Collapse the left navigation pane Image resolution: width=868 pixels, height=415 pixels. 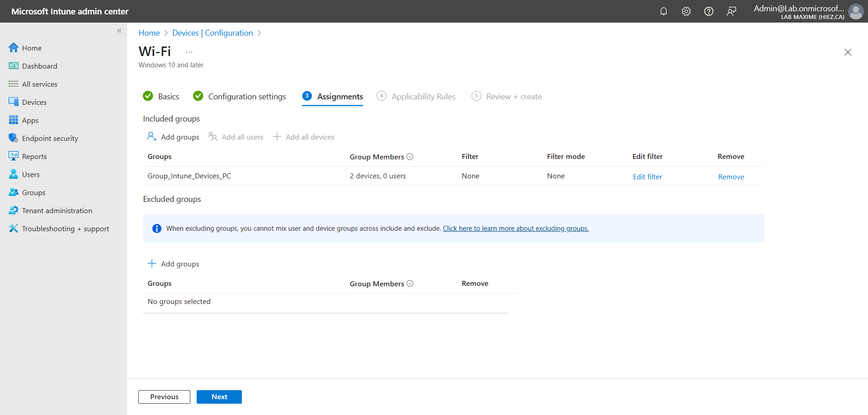[x=119, y=31]
